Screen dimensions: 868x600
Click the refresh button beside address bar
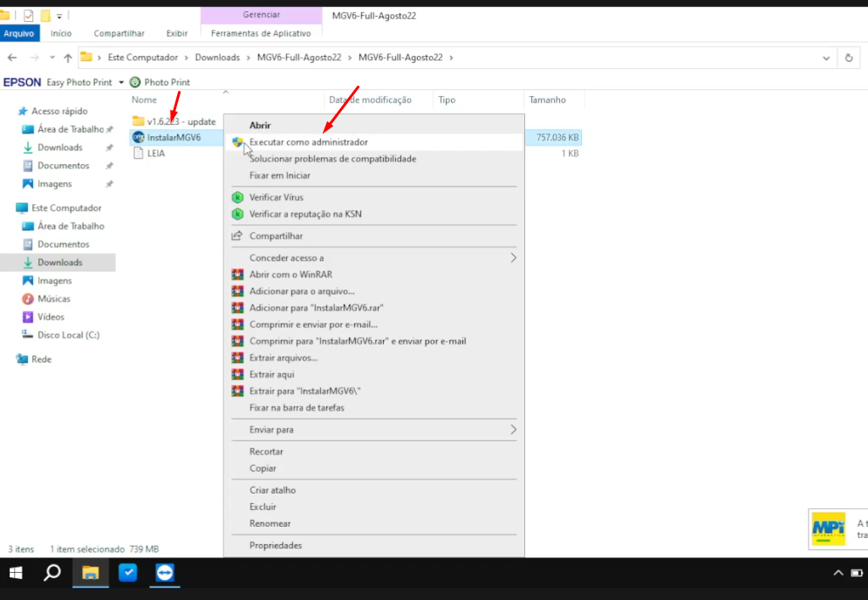(x=849, y=58)
